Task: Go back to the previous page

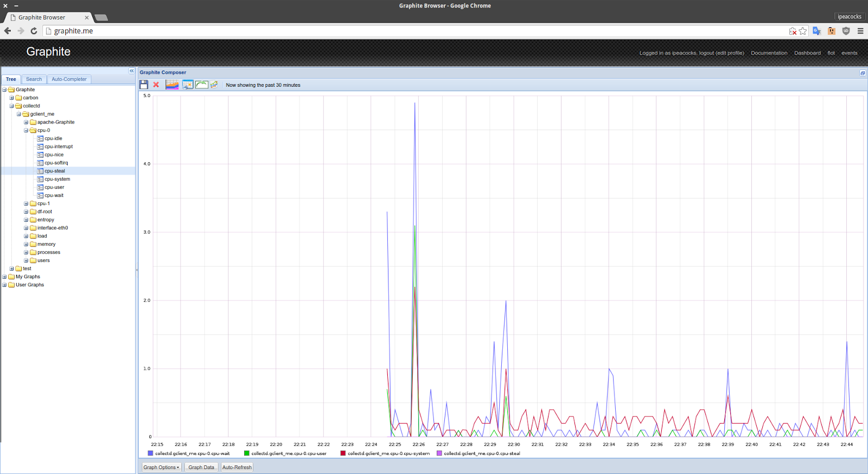Action: (x=8, y=31)
